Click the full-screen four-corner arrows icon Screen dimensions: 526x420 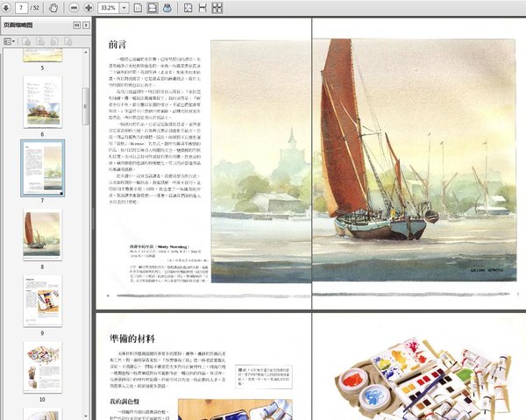tap(188, 8)
